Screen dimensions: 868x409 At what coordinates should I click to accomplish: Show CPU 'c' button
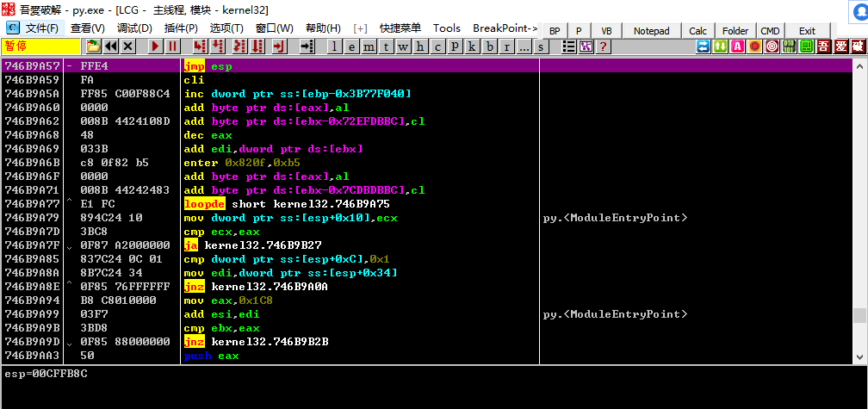437,46
